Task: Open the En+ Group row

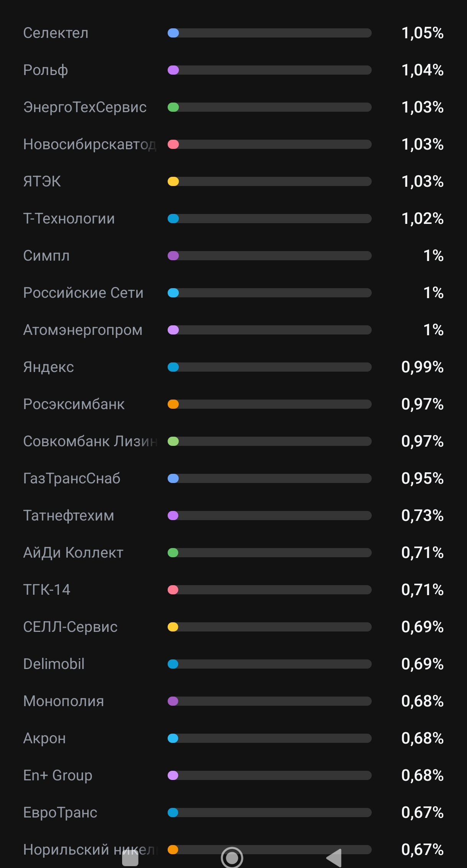Action: point(233,775)
